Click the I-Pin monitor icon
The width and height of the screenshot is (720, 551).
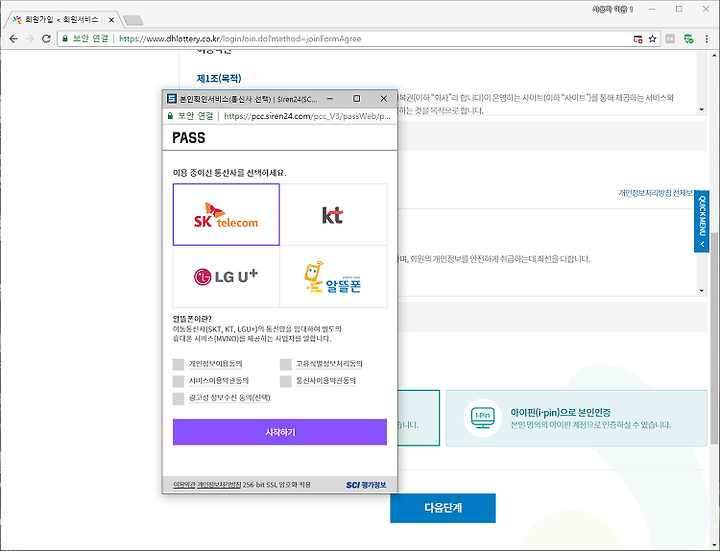483,418
